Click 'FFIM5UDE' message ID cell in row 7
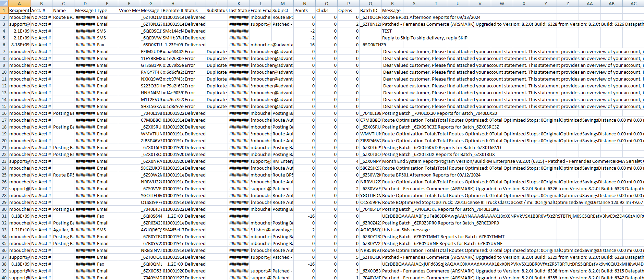 tap(151, 51)
